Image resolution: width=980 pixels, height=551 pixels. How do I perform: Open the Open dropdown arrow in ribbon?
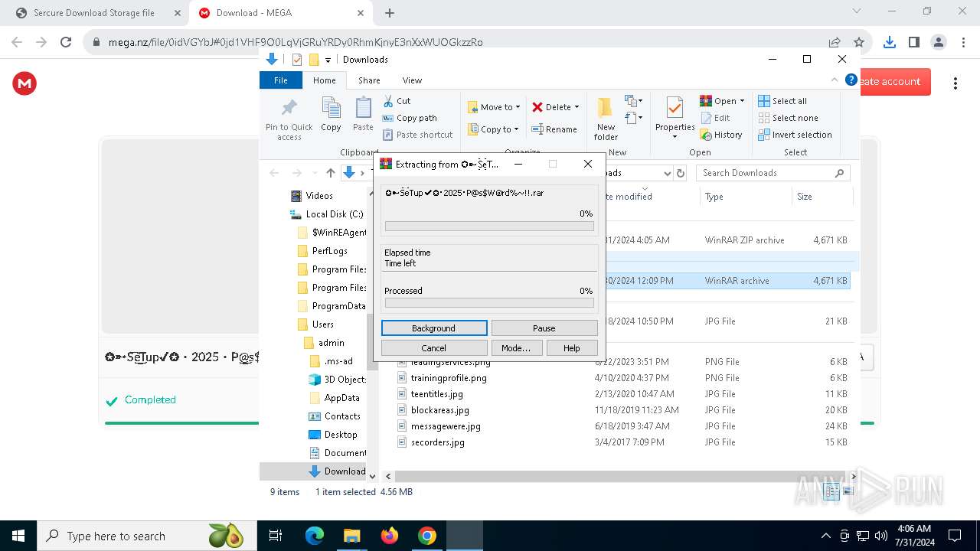(x=742, y=101)
